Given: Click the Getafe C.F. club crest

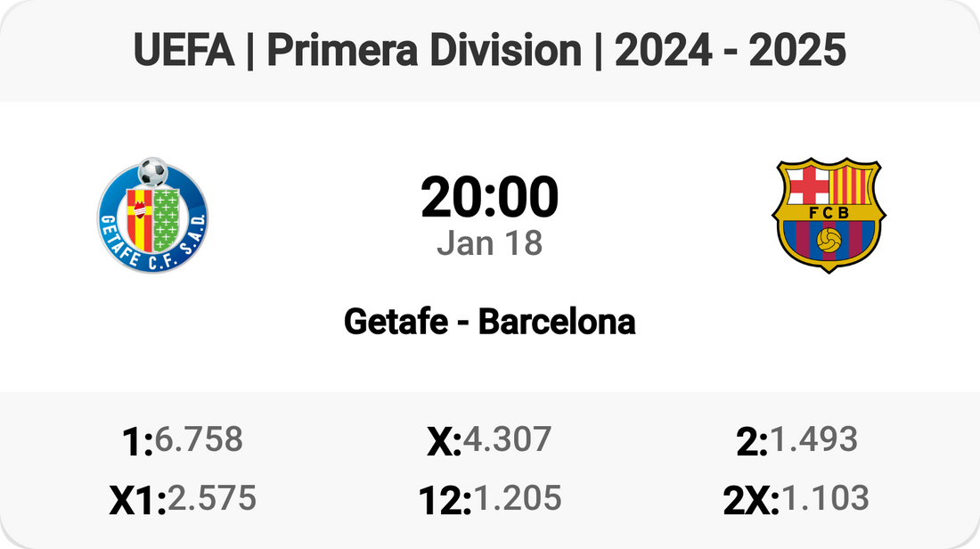Looking at the screenshot, I should click(x=152, y=215).
